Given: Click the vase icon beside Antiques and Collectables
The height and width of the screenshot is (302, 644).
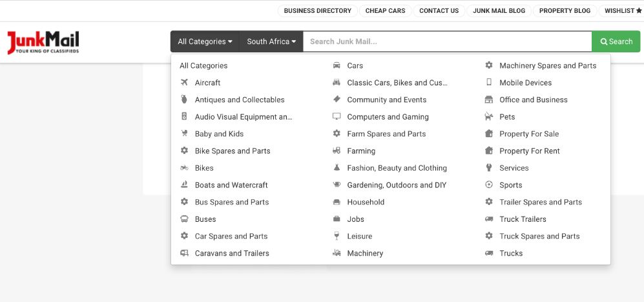Looking at the screenshot, I should [184, 100].
